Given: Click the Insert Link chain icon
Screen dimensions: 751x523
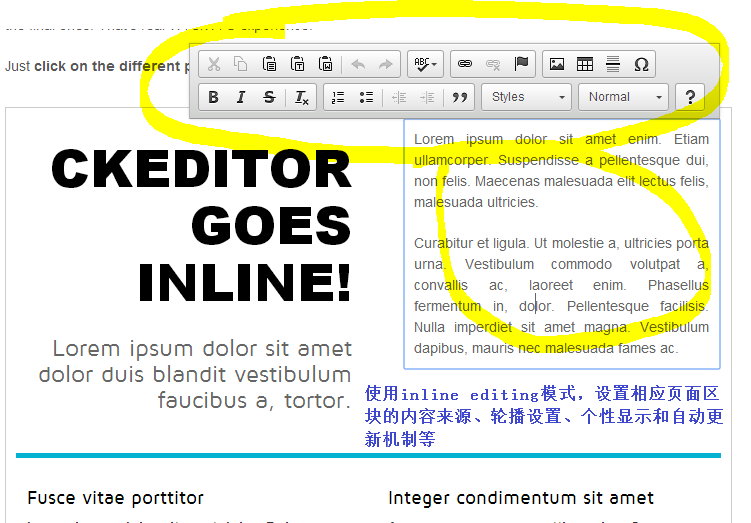Looking at the screenshot, I should coord(465,64).
